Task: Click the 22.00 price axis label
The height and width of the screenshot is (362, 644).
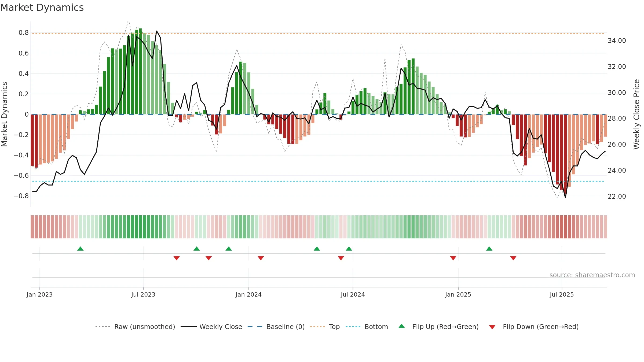Action: pyautogui.click(x=617, y=196)
